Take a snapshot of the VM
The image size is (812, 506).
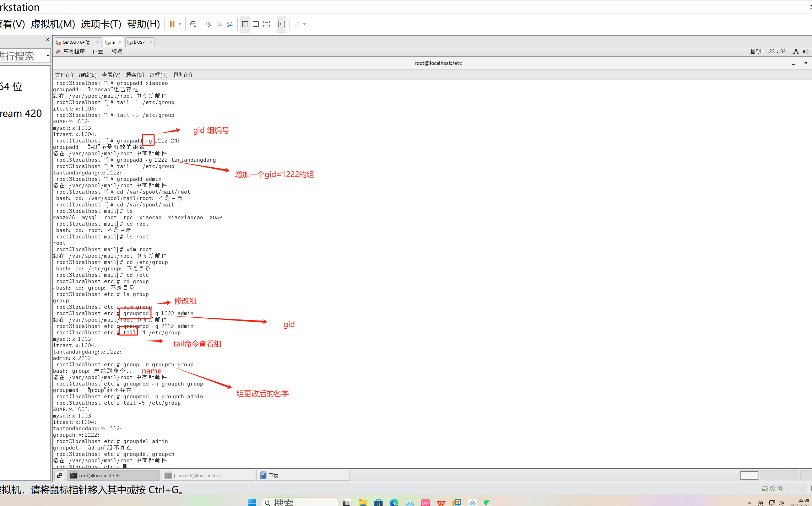coord(209,24)
